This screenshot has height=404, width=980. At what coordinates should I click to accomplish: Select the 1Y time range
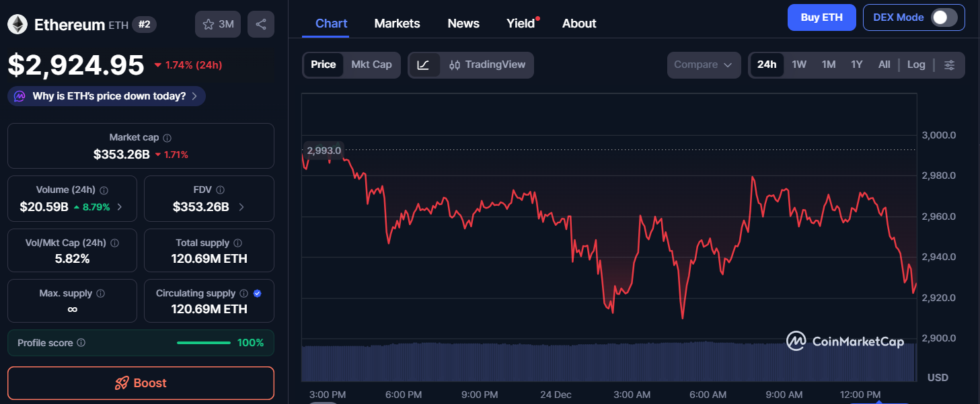(856, 65)
